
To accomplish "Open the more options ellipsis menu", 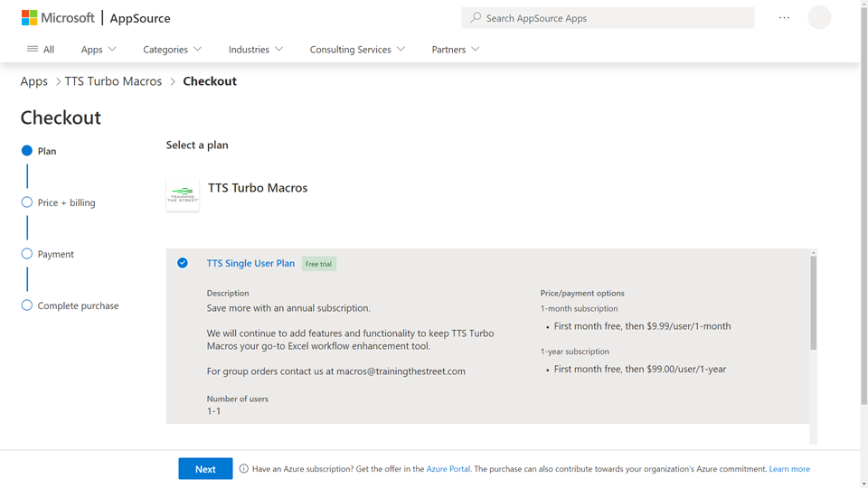I will pos(784,18).
